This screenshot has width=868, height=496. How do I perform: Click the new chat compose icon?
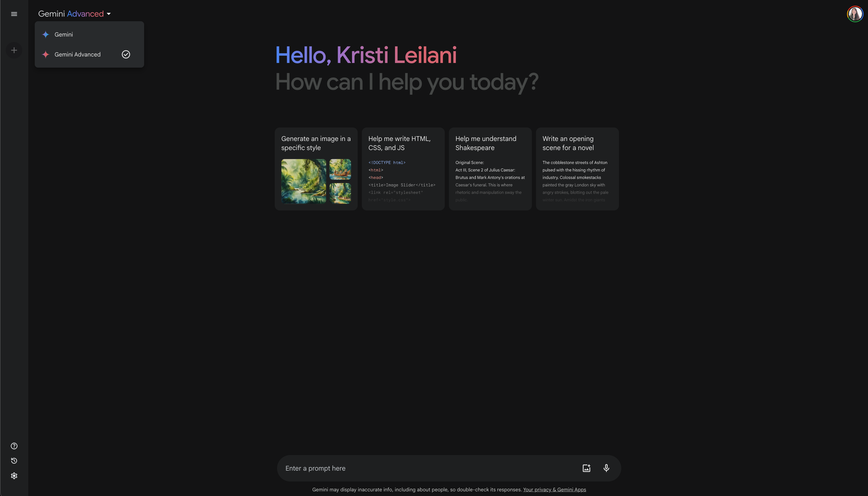pyautogui.click(x=14, y=50)
